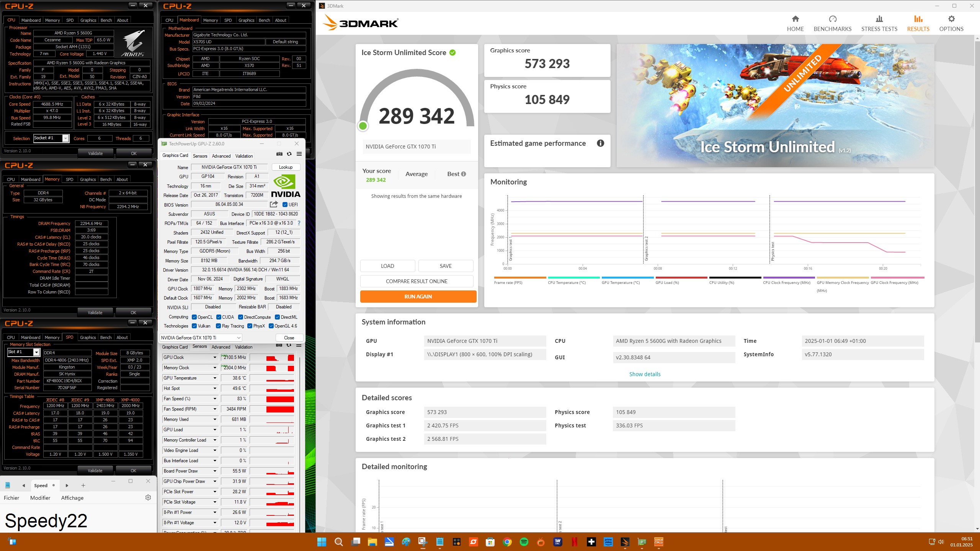
Task: Open File Explorer from the taskbar
Action: pos(372,542)
